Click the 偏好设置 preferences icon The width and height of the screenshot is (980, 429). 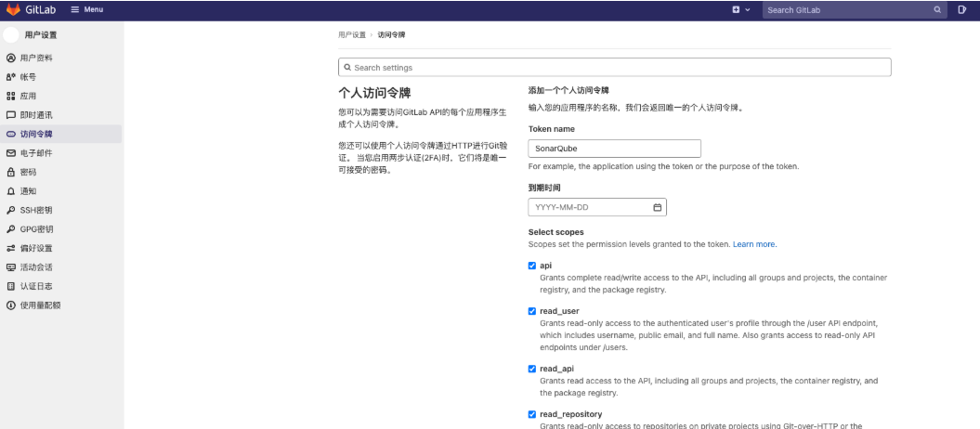[10, 249]
